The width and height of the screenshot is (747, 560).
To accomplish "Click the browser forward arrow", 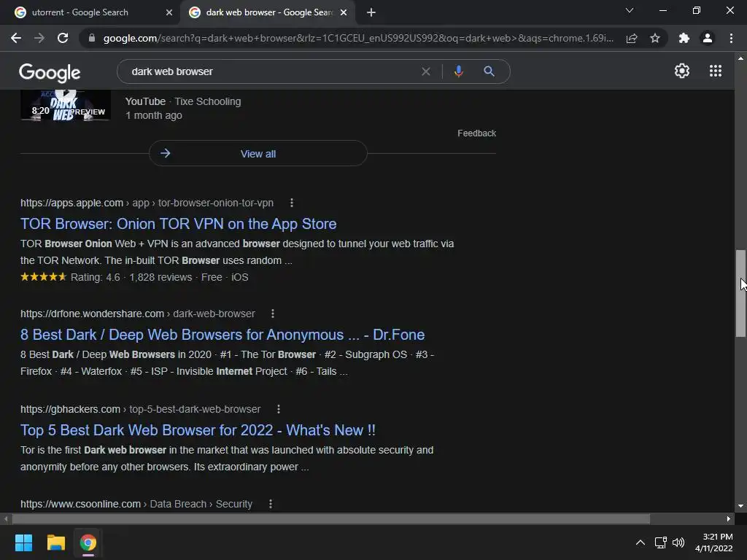I will pos(39,38).
